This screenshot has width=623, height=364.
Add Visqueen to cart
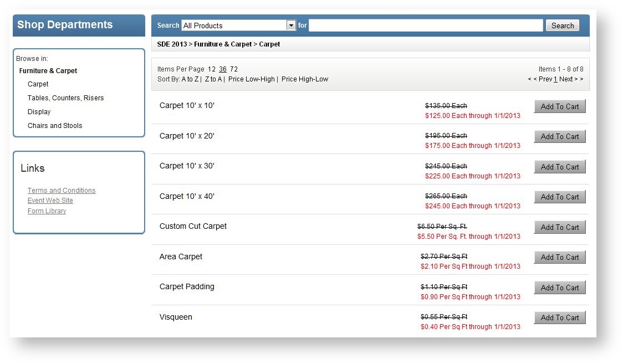click(x=559, y=317)
